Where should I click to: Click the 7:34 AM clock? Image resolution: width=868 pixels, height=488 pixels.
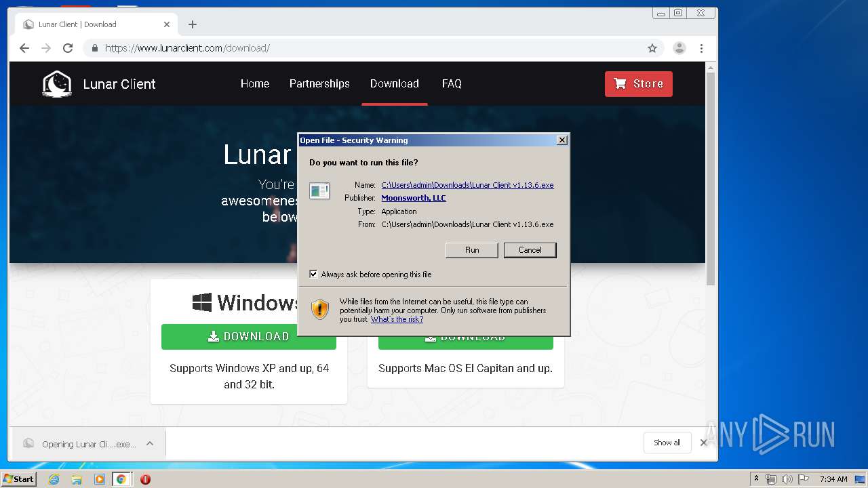coord(833,479)
